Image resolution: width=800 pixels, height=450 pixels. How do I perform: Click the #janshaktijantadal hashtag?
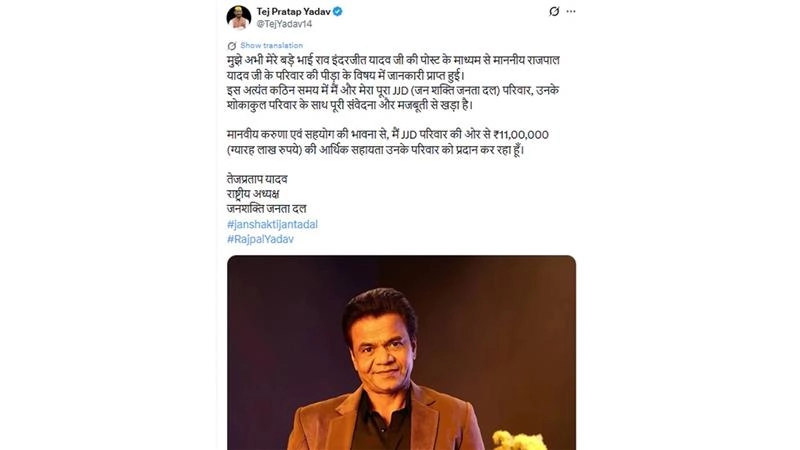(x=271, y=225)
